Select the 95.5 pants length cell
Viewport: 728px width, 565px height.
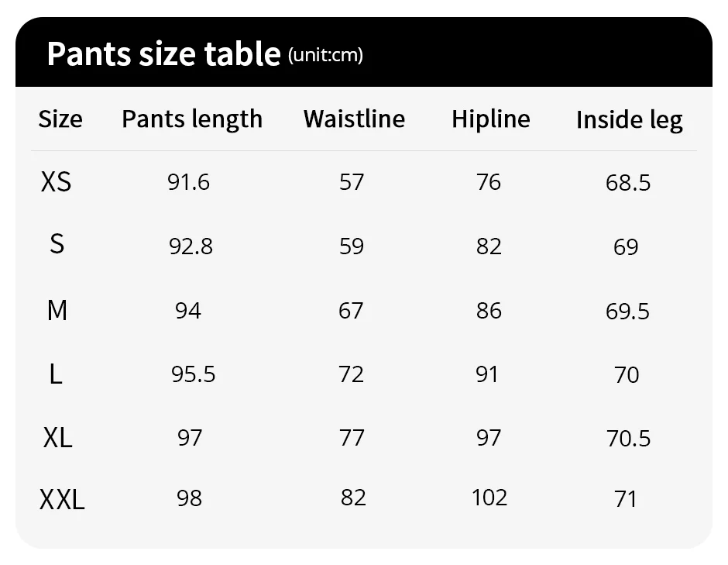(x=193, y=374)
